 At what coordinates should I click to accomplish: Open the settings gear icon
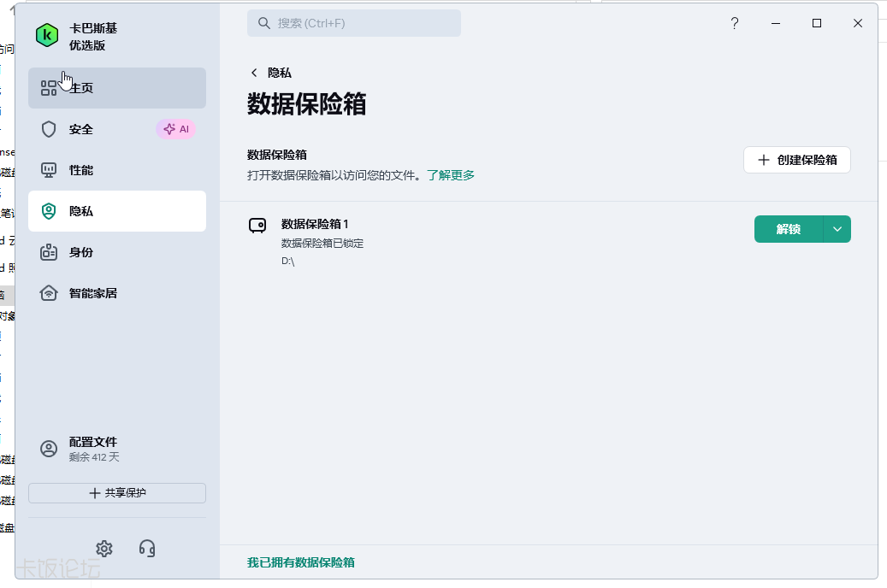point(104,549)
